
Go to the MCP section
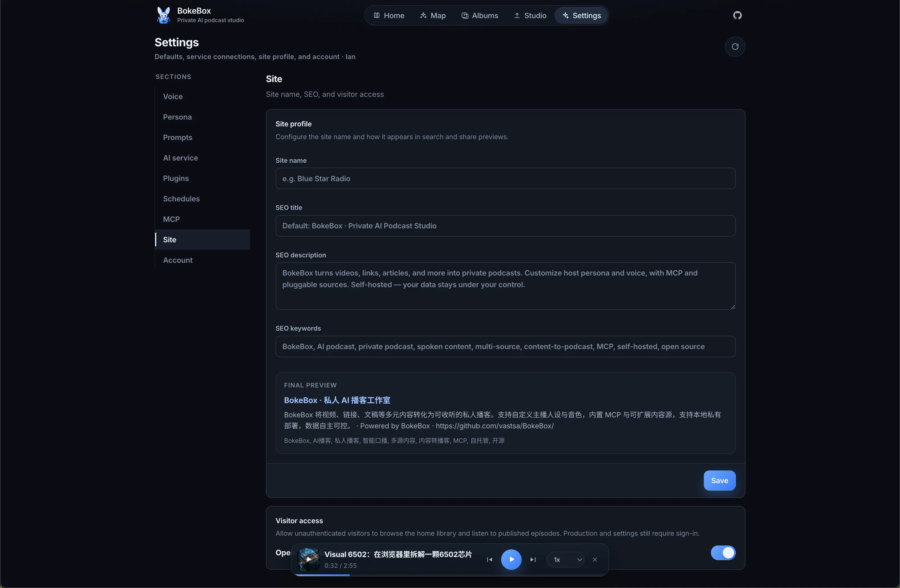[x=202, y=219]
